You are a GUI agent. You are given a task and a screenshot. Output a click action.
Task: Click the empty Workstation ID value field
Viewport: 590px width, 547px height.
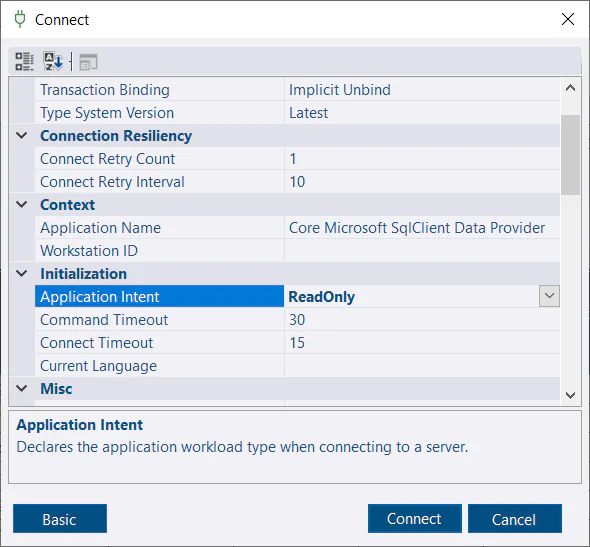(422, 251)
